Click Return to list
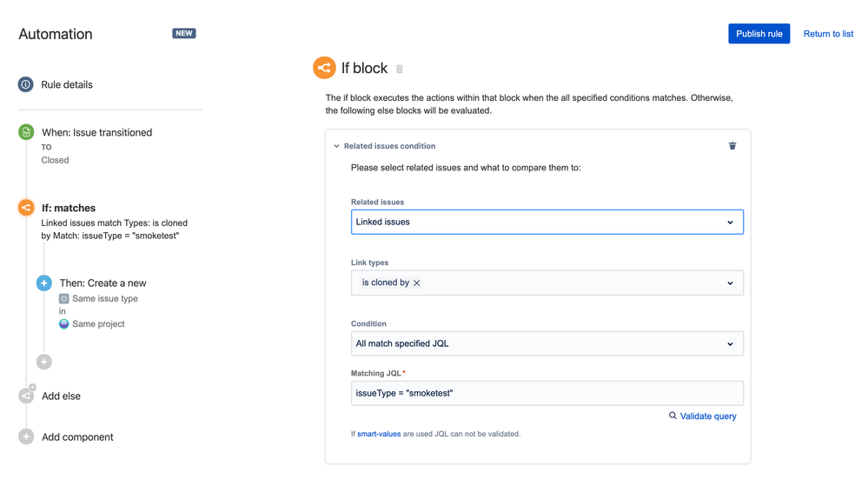The width and height of the screenshot is (868, 486). (828, 34)
